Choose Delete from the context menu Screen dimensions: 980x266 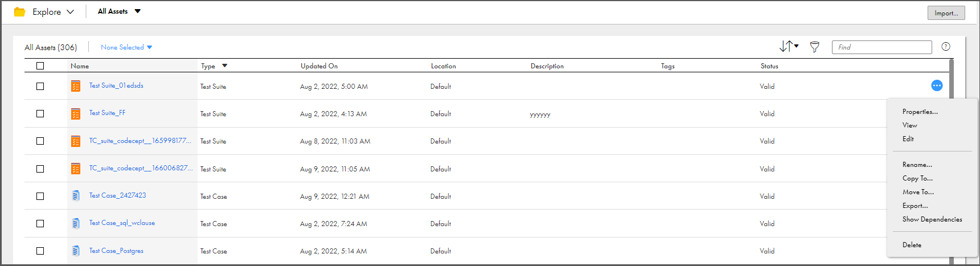coord(912,245)
